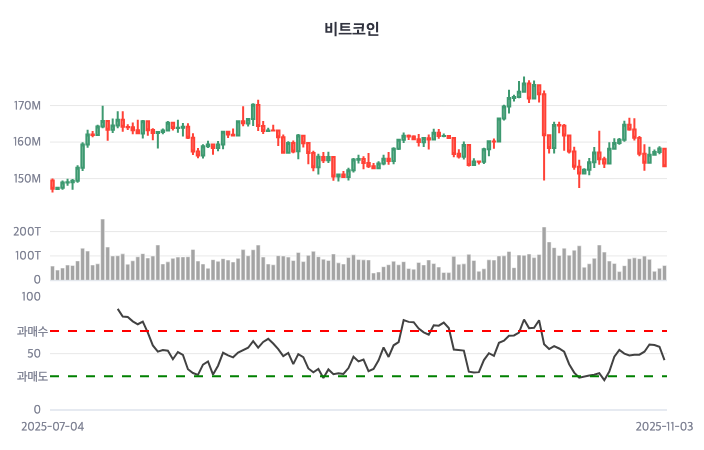Click the end date 2025-11-03
Image resolution: width=704 pixels, height=450 pixels.
coord(665,426)
